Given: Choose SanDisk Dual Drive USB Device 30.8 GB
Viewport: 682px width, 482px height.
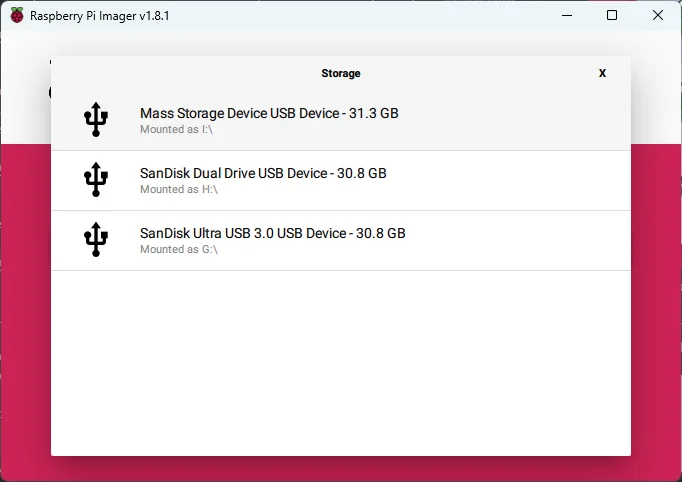Looking at the screenshot, I should (x=263, y=173).
